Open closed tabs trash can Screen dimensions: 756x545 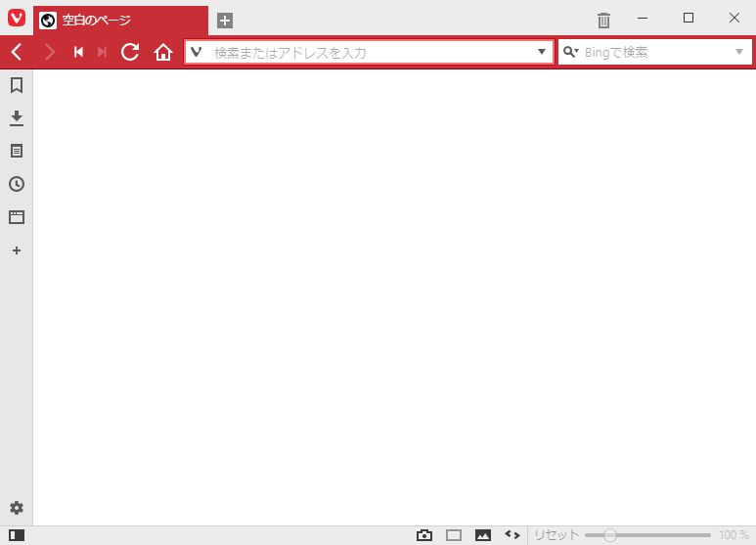[x=603, y=21]
